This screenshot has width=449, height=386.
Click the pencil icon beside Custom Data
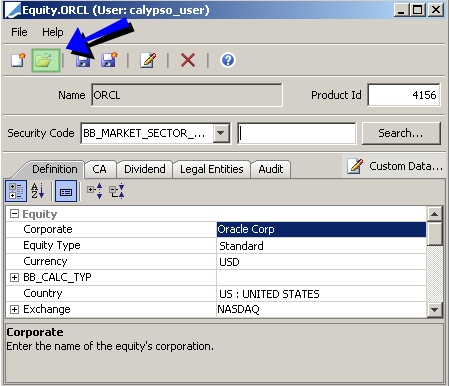(x=355, y=166)
